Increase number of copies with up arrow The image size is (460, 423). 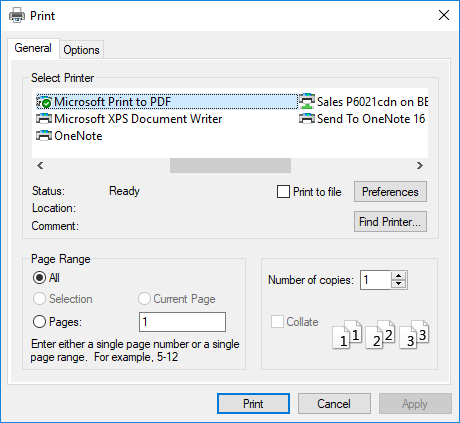[x=398, y=276]
